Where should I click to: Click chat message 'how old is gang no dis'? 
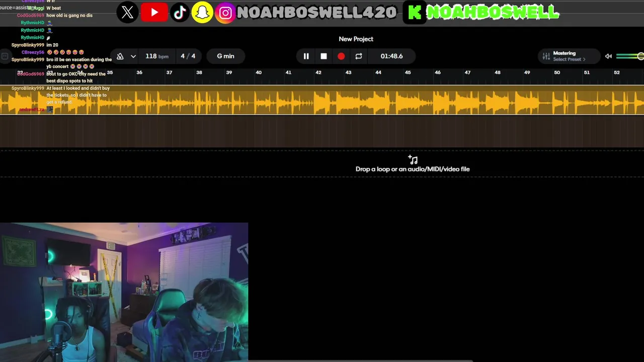pyautogui.click(x=69, y=16)
